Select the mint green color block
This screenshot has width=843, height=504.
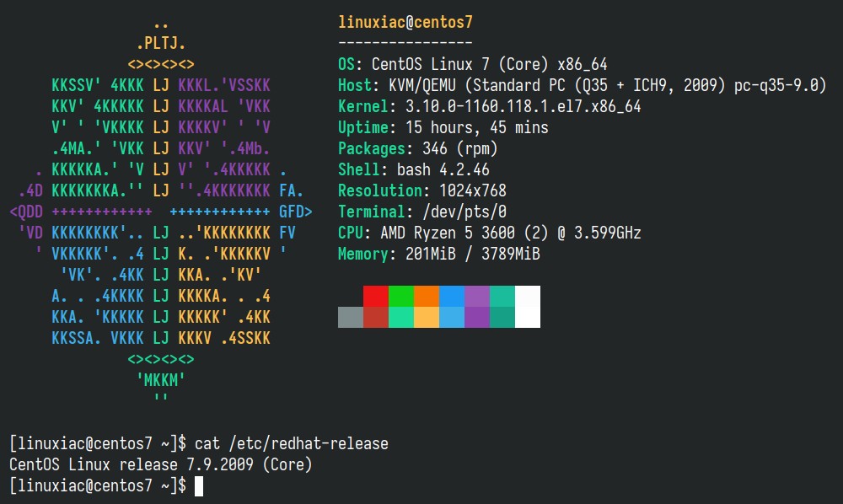401,317
